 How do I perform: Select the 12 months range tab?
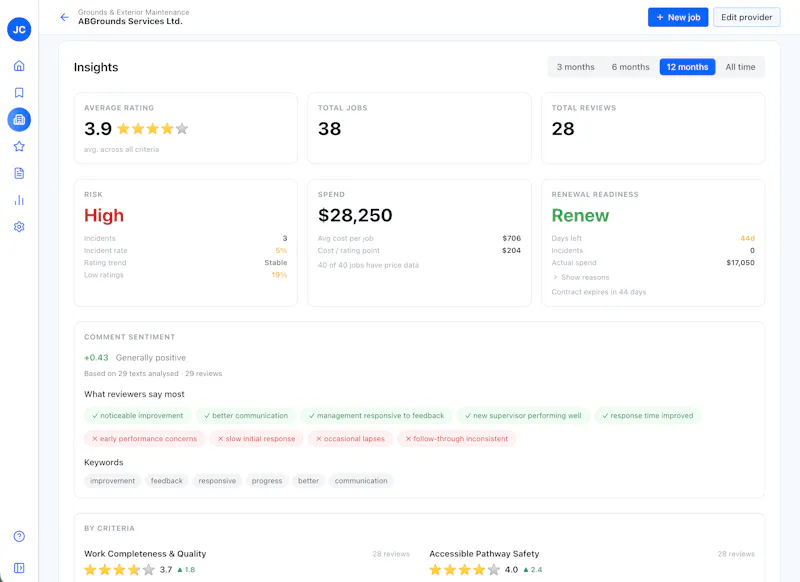[687, 67]
